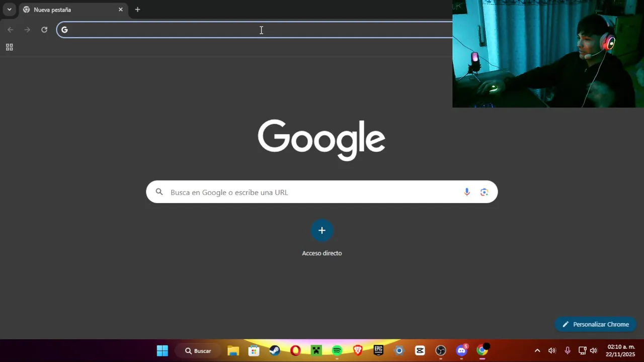Open the tab search dropdown arrow
The height and width of the screenshot is (362, 644).
pos(9,10)
